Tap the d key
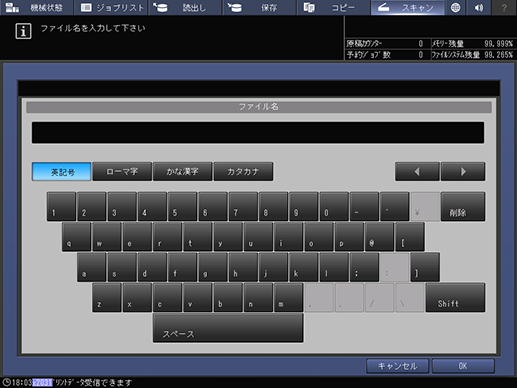517x388 pixels. [x=152, y=267]
